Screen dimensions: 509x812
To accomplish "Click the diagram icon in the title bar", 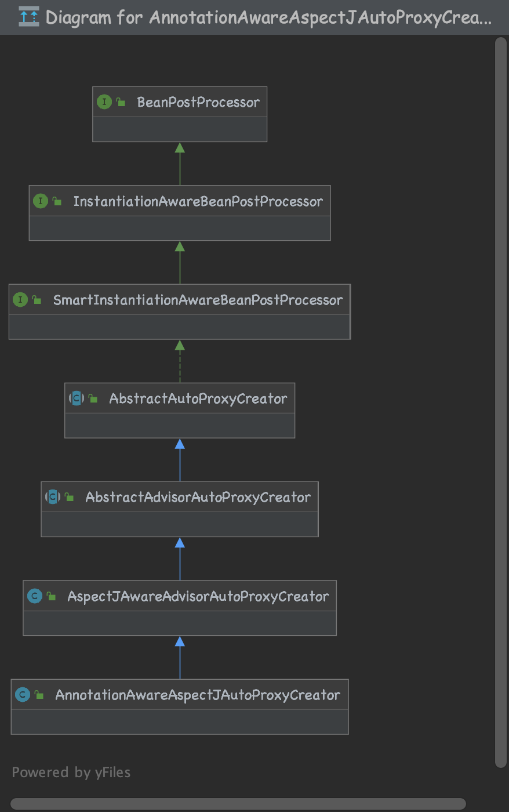I will click(28, 17).
